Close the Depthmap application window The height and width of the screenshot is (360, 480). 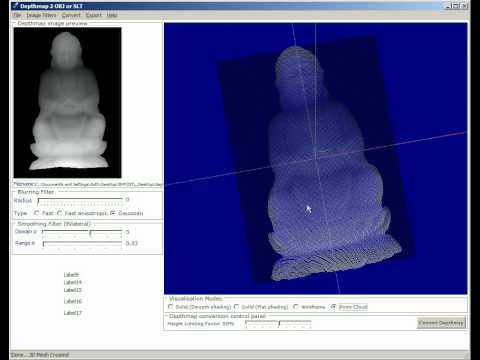[465, 6]
